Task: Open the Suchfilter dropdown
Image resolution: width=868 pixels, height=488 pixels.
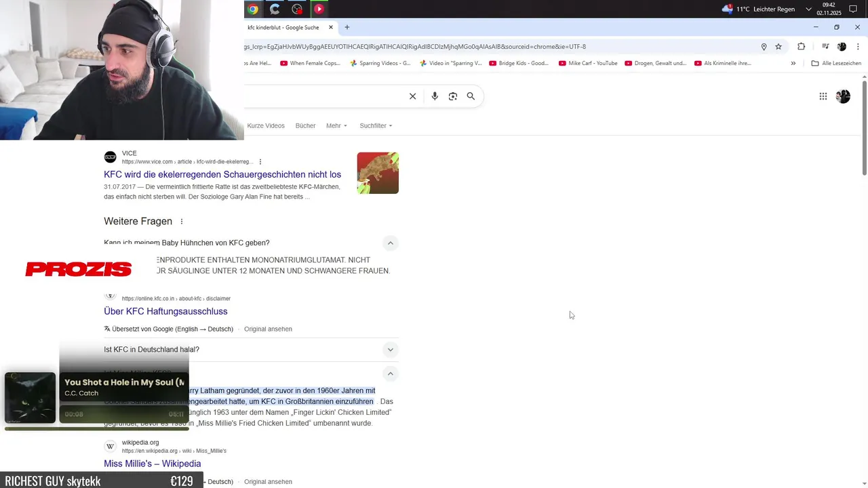Action: coord(376,125)
